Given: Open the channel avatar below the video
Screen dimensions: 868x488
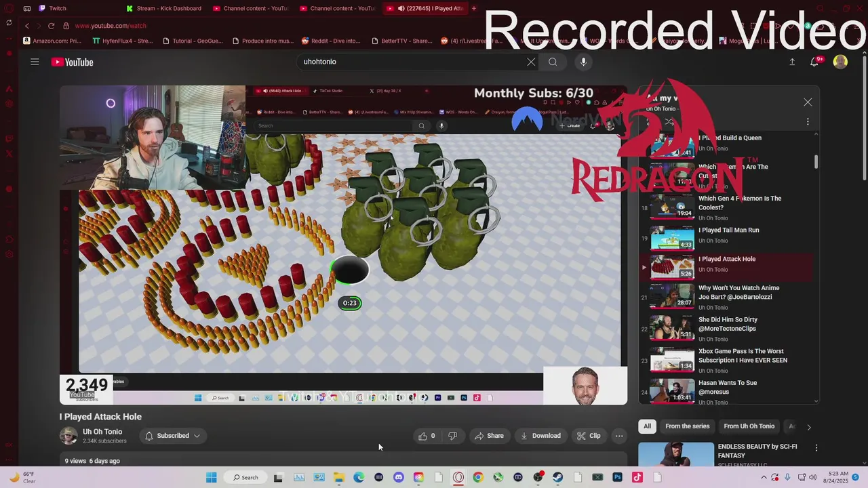Looking at the screenshot, I should click(x=68, y=436).
